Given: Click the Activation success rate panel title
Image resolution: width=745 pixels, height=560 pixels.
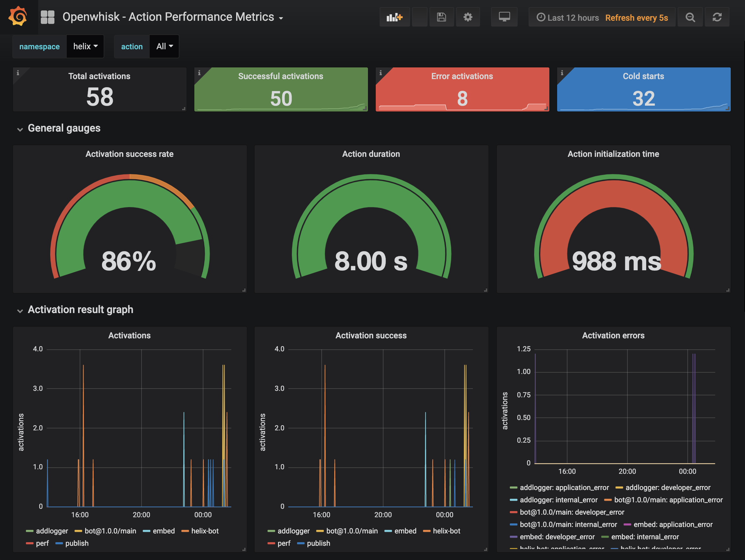Looking at the screenshot, I should (129, 154).
